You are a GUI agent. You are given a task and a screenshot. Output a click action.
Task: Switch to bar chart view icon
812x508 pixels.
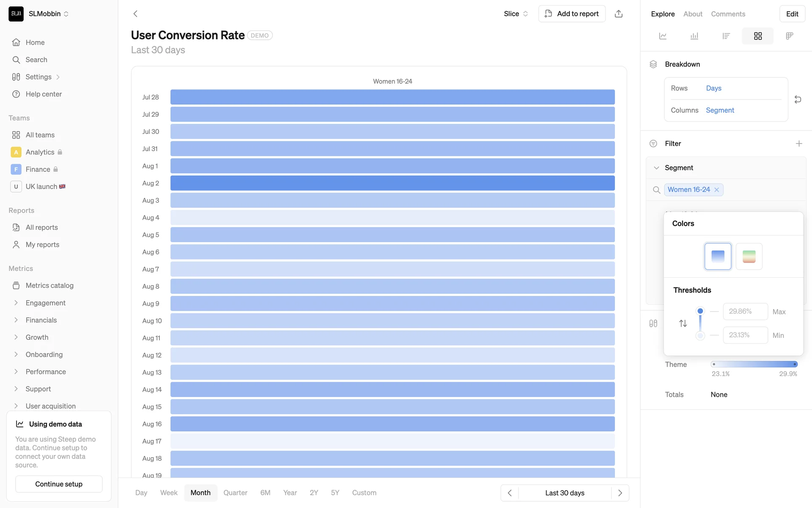coord(694,36)
